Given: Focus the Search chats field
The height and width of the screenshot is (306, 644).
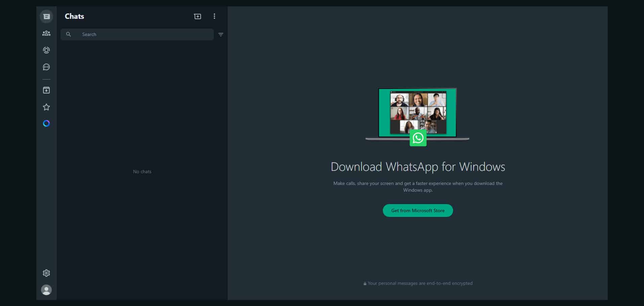Looking at the screenshot, I should (137, 34).
